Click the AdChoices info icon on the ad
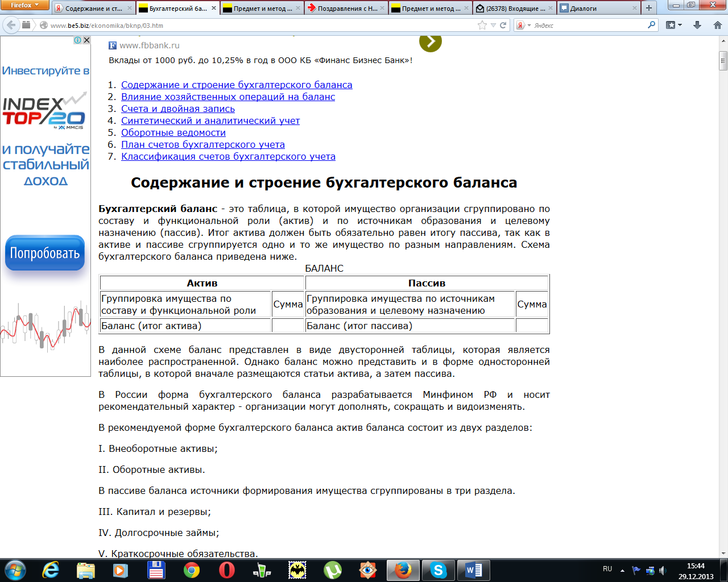The image size is (728, 582). [78, 40]
